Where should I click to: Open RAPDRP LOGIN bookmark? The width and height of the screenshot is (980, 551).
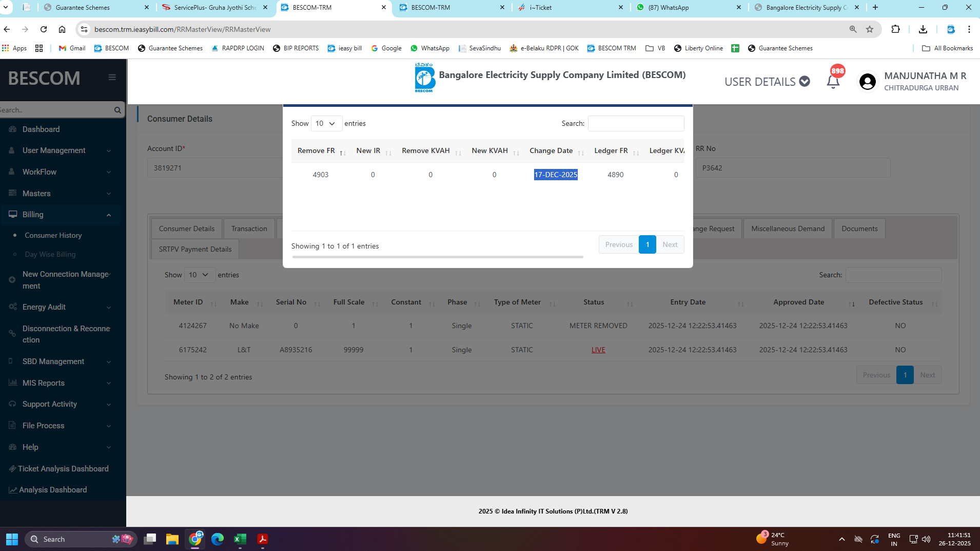click(x=238, y=48)
